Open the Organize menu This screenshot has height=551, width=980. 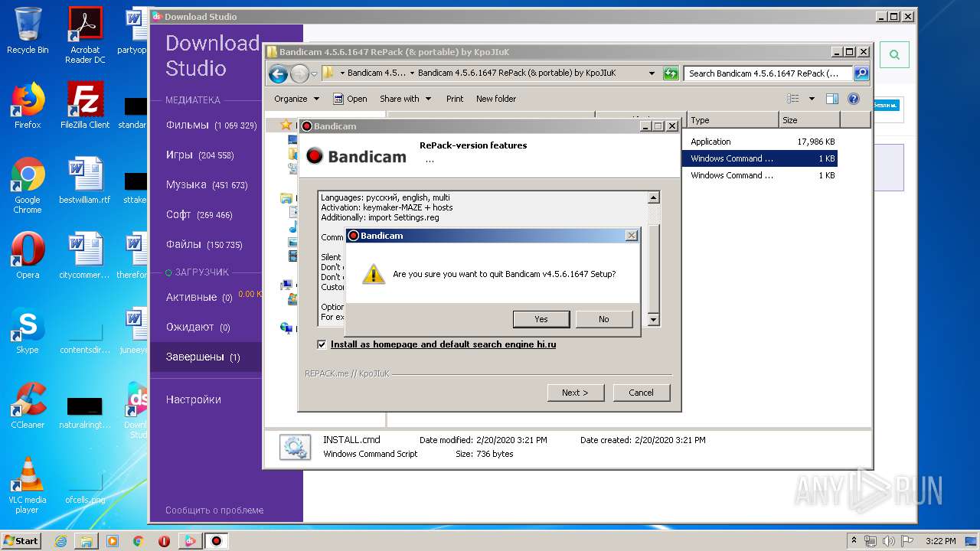pos(296,99)
